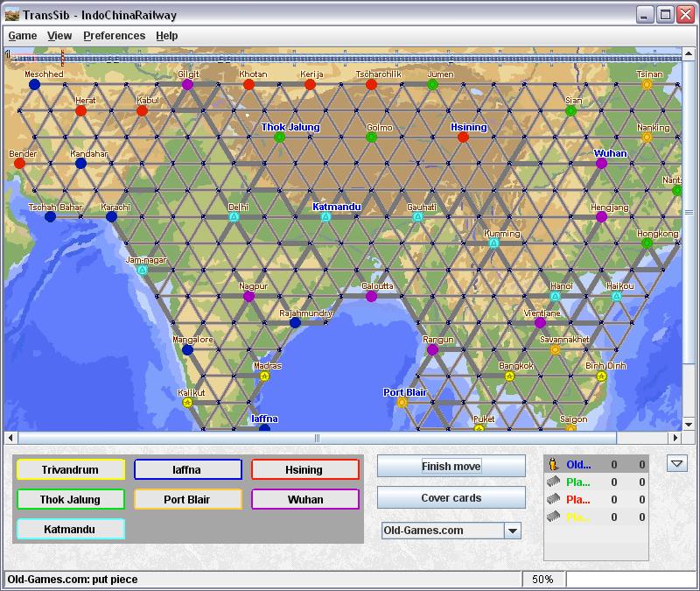Click the red Kabul city marker
Viewport: 700px width, 591px height.
pyautogui.click(x=142, y=111)
